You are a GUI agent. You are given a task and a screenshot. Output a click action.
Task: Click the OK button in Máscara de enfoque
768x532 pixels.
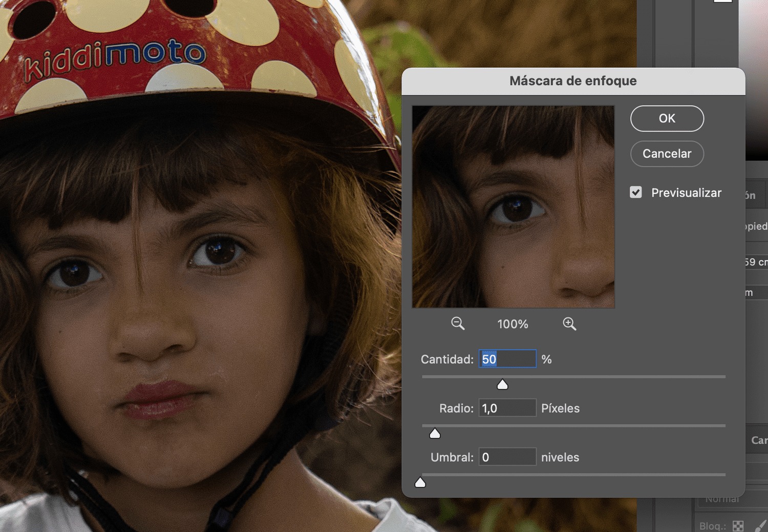point(667,118)
